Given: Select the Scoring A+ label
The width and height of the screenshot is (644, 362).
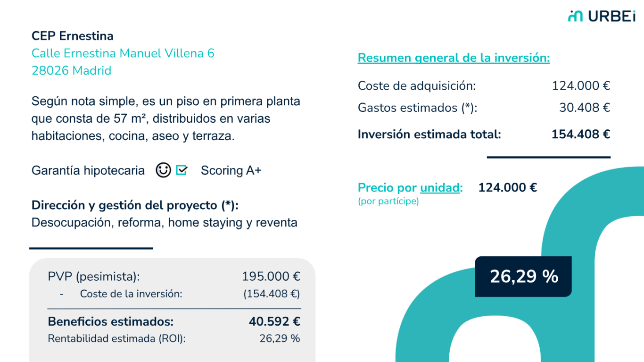Looking at the screenshot, I should (231, 170).
